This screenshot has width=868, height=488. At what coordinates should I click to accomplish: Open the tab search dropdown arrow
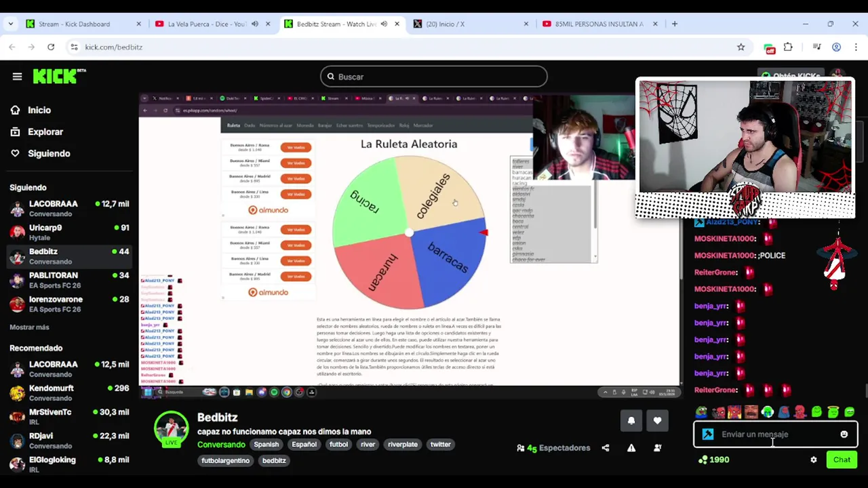tap(10, 24)
